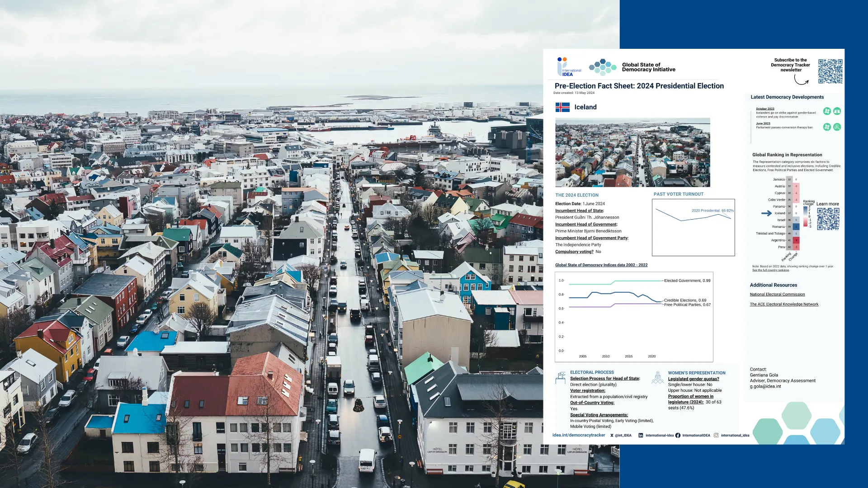868x488 pixels.
Task: Click the magnifier icon beside June 2023 entry
Action: pyautogui.click(x=837, y=127)
